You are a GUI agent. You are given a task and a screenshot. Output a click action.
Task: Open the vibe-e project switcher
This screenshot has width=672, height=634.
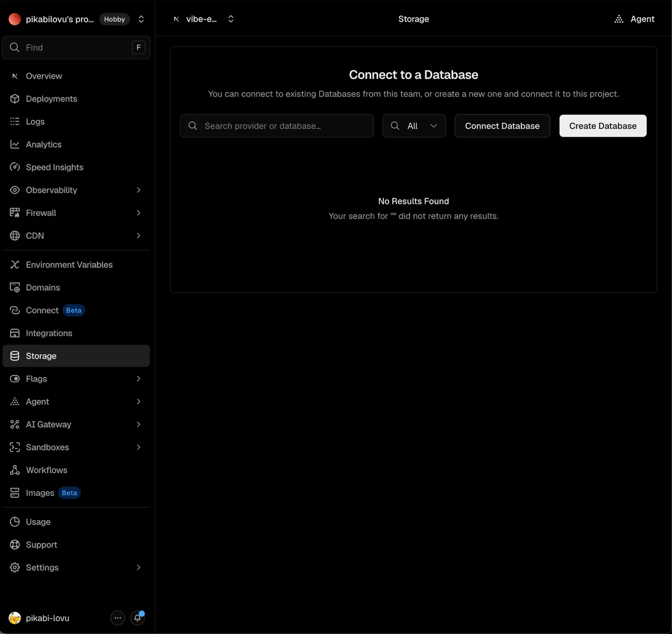pos(231,19)
